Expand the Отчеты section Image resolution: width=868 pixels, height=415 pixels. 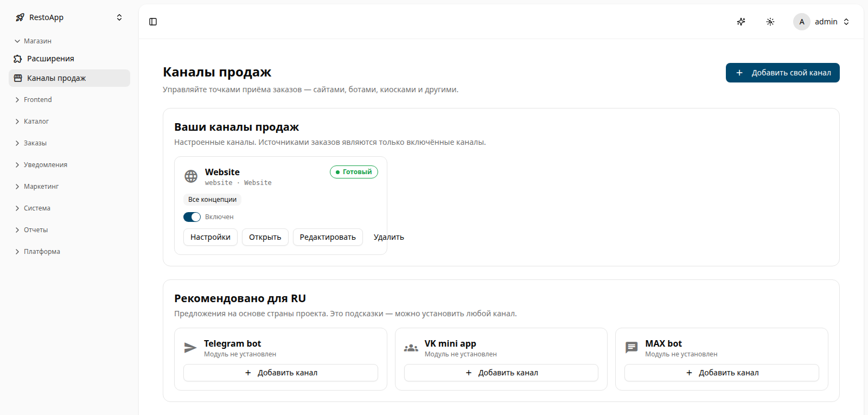point(69,230)
